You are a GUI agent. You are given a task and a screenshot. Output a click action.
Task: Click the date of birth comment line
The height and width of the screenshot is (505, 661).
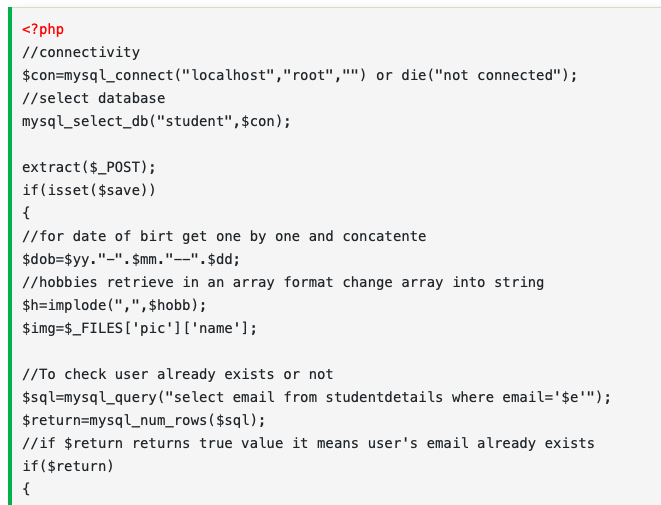(224, 236)
